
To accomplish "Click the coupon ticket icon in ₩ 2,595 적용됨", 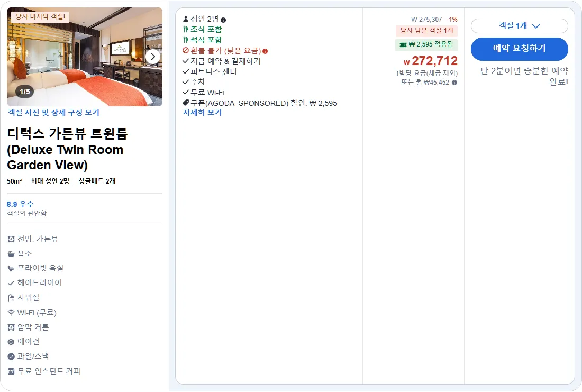I will coord(403,45).
